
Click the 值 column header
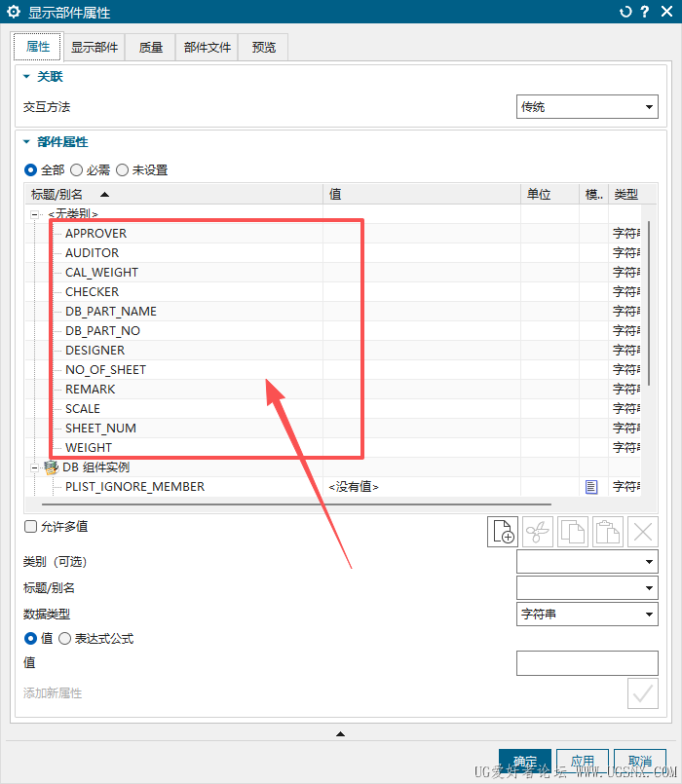click(x=422, y=194)
